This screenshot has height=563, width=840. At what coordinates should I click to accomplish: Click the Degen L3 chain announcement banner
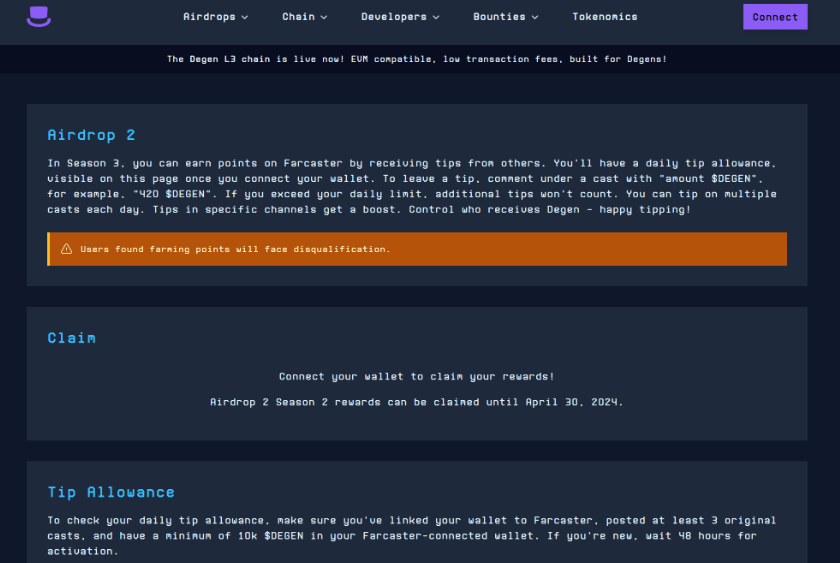click(417, 59)
